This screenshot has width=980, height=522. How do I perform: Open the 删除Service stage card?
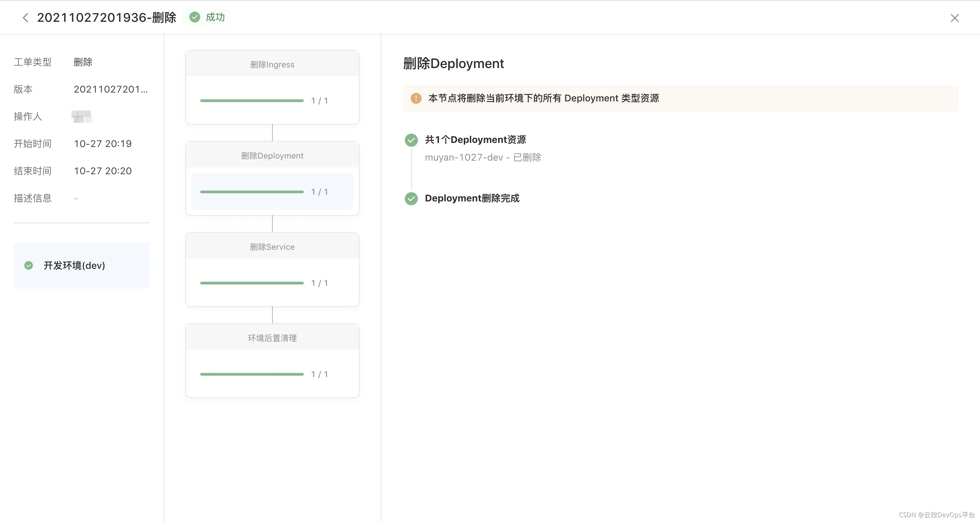click(272, 270)
